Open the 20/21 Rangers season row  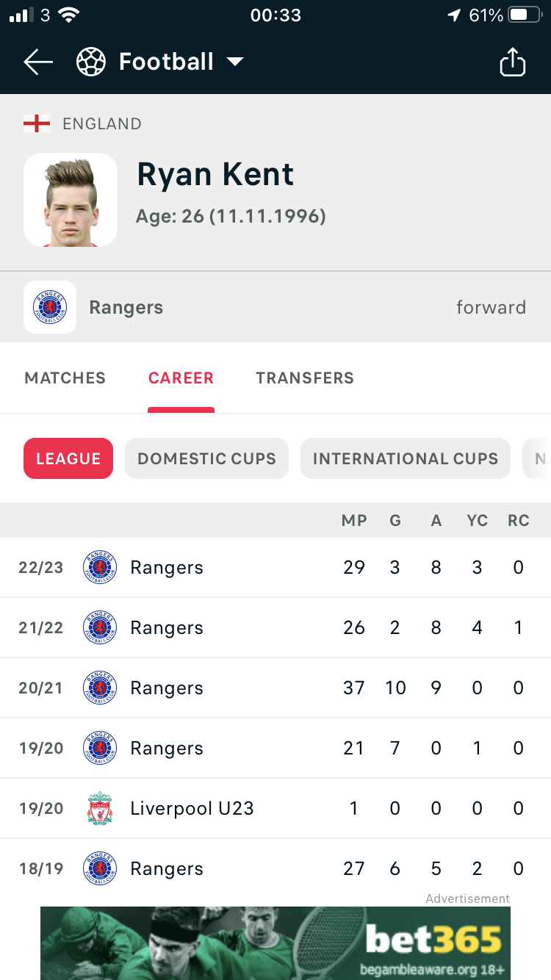(275, 688)
